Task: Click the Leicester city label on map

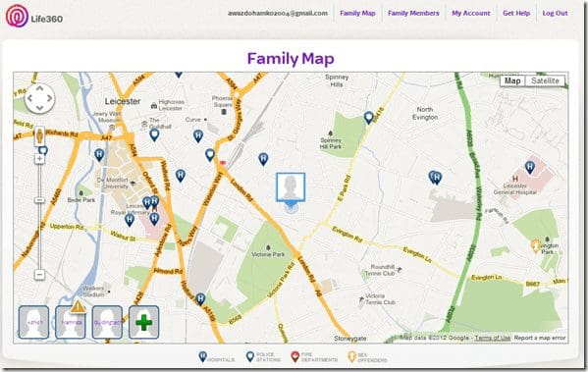Action: [123, 101]
